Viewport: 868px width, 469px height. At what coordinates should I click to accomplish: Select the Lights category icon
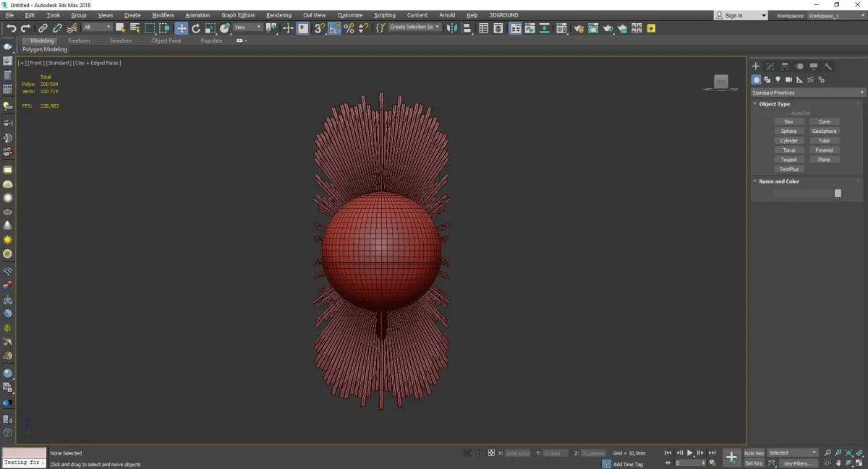click(x=778, y=79)
